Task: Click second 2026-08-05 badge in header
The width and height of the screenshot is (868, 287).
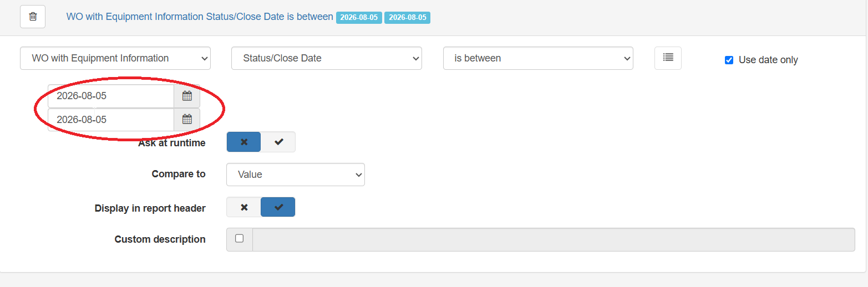Action: coord(407,18)
